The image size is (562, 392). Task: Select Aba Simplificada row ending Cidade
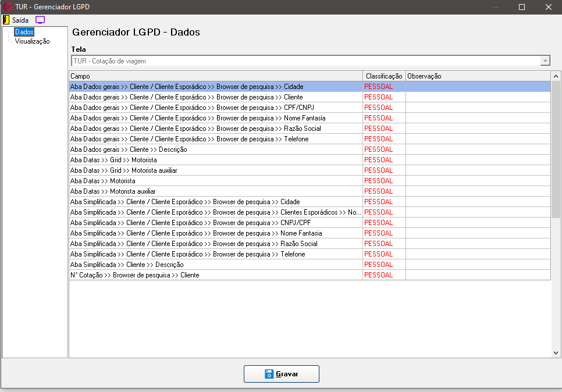point(310,202)
